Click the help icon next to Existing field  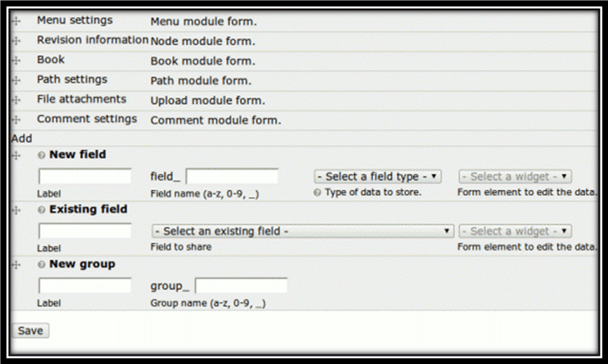(x=42, y=210)
